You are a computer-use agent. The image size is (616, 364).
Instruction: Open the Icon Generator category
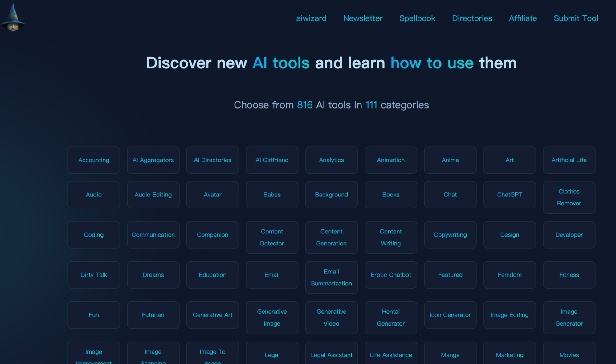click(450, 315)
